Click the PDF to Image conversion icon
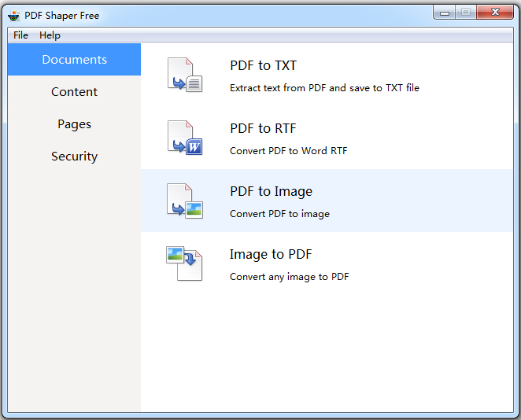The image size is (521, 420). (x=185, y=201)
